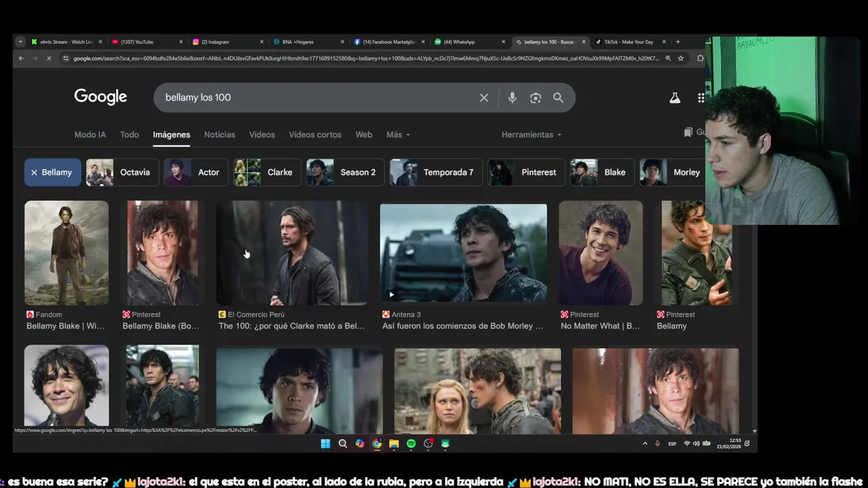
Task: Switch to the Videos cortos tab
Action: click(x=315, y=135)
